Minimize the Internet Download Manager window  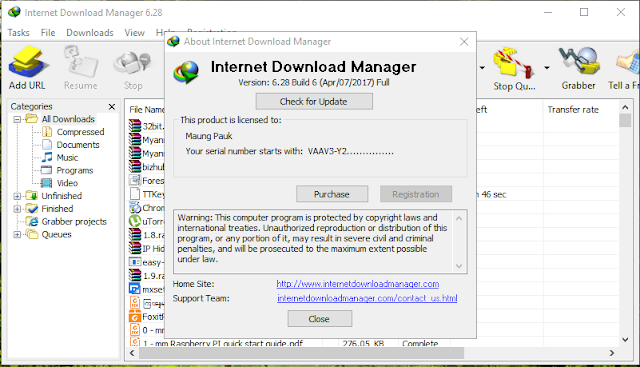tap(548, 12)
